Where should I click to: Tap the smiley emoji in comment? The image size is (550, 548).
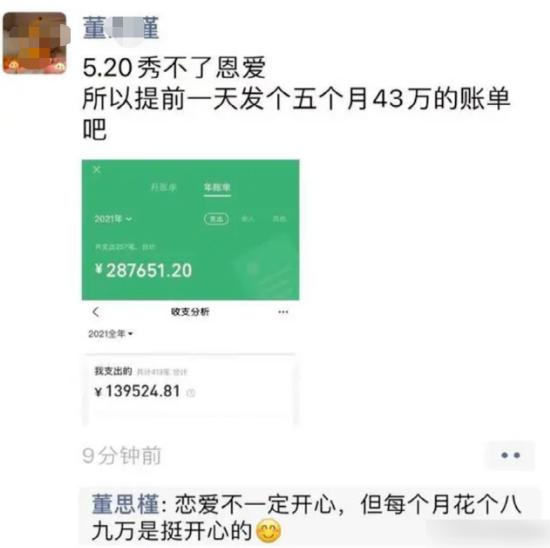(269, 531)
